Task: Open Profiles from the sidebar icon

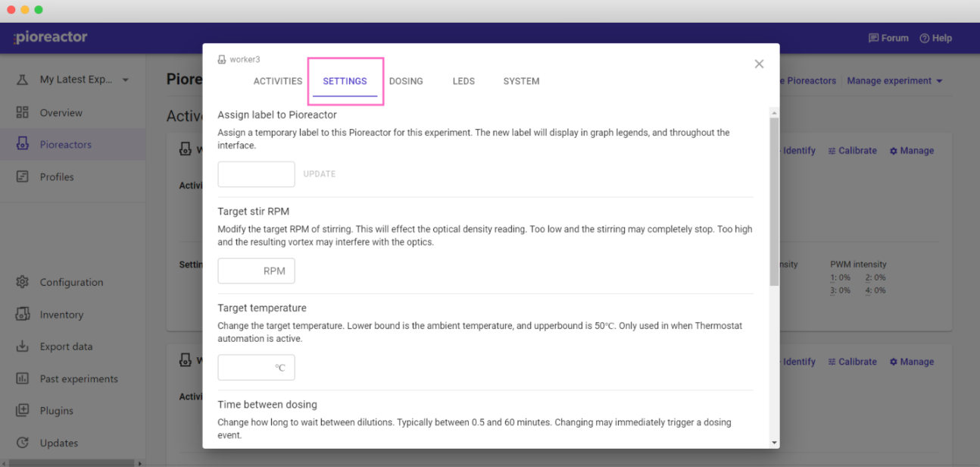Action: coord(23,177)
